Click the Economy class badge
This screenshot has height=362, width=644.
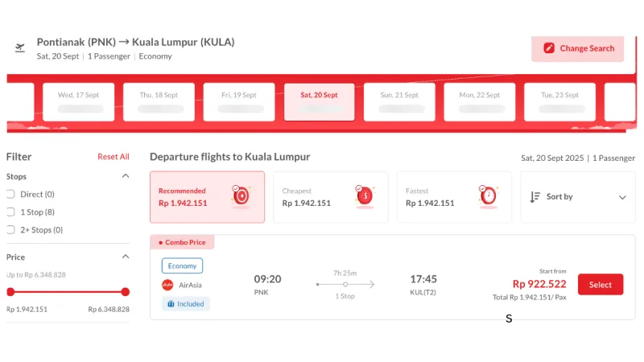(182, 266)
